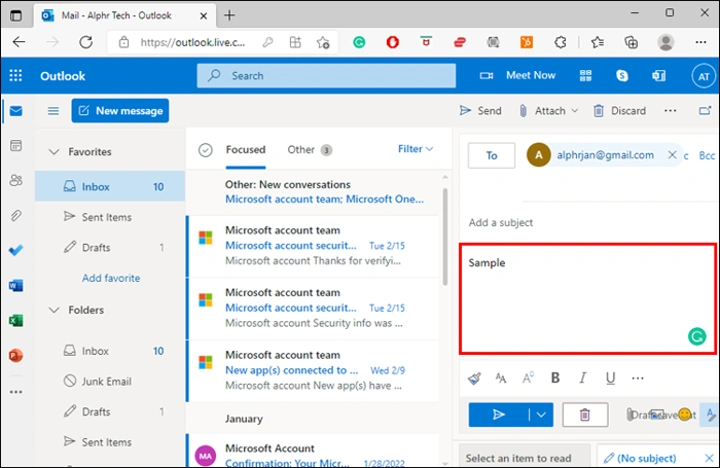Viewport: 720px width, 468px height.
Task: Open the Filter dropdown
Action: click(415, 149)
